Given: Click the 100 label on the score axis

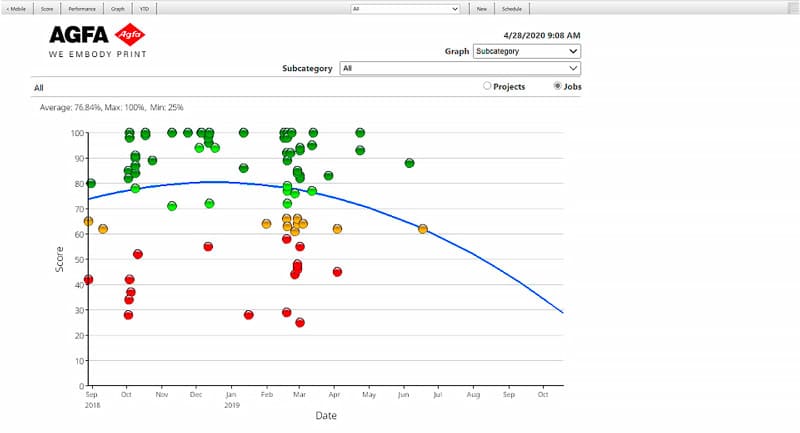Looking at the screenshot, I should pyautogui.click(x=77, y=133).
